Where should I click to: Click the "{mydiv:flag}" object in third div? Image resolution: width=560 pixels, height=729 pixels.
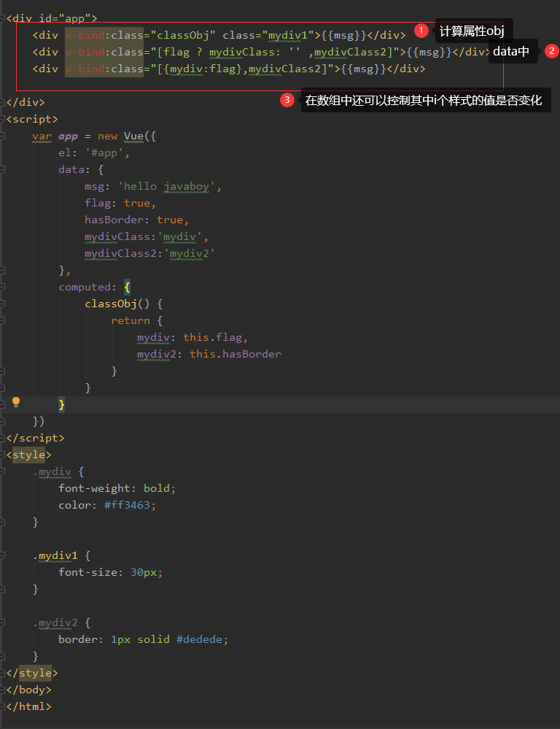[x=203, y=69]
